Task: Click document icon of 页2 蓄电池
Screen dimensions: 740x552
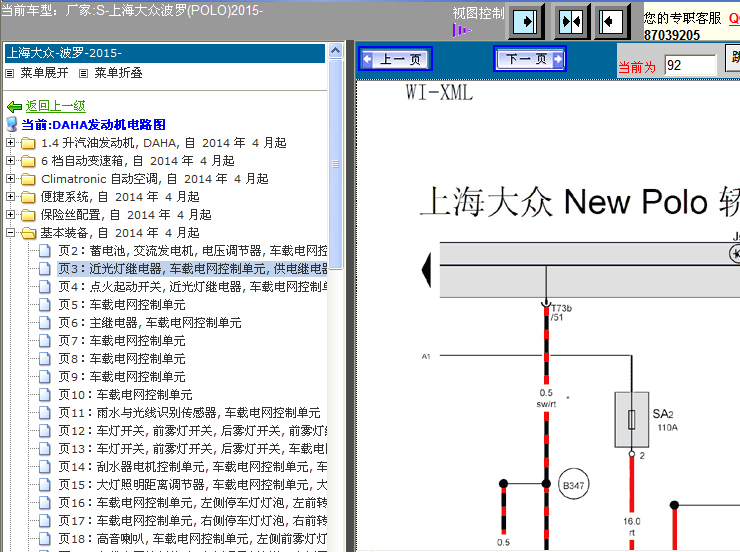Action: point(45,251)
